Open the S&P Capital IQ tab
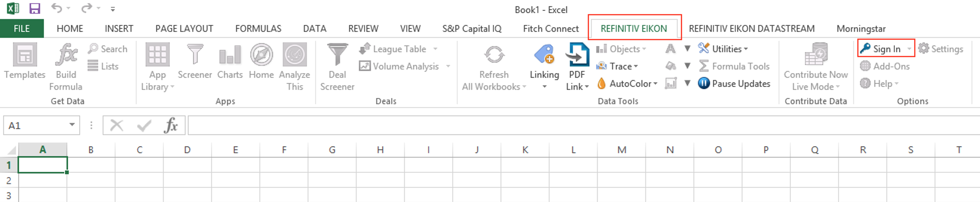This screenshot has width=980, height=202. (472, 29)
